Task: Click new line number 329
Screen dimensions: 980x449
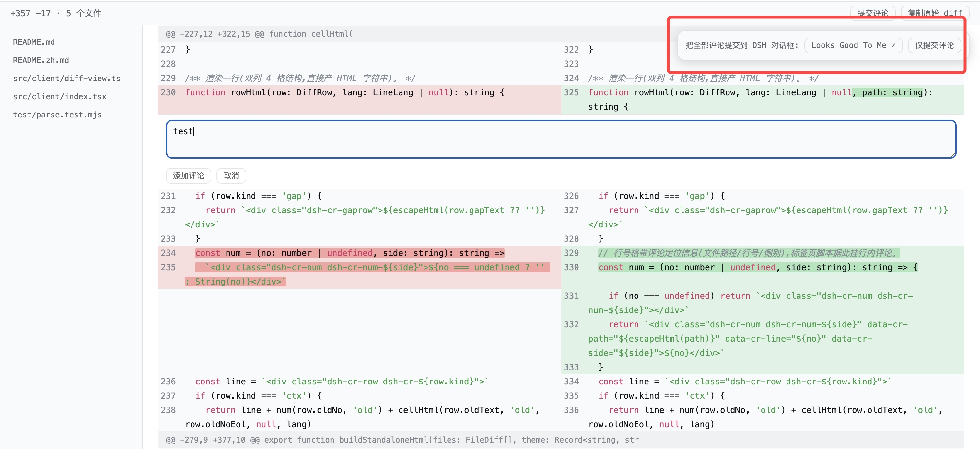Action: tap(571, 253)
